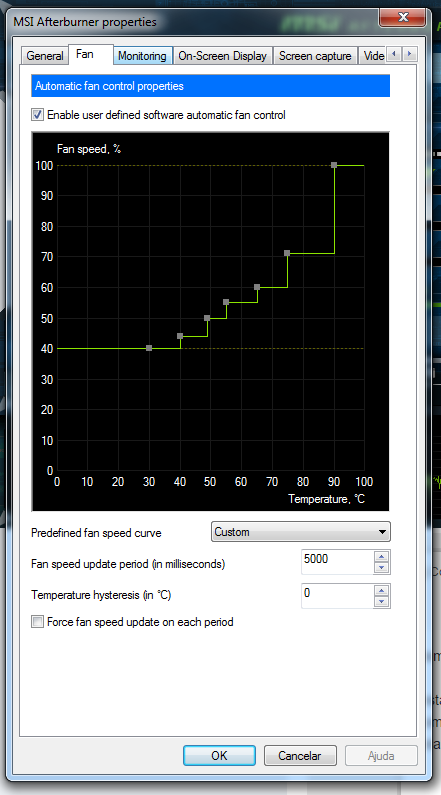Increase fan speed update period with up arrow
Screen dimensions: 441x795
click(381, 556)
